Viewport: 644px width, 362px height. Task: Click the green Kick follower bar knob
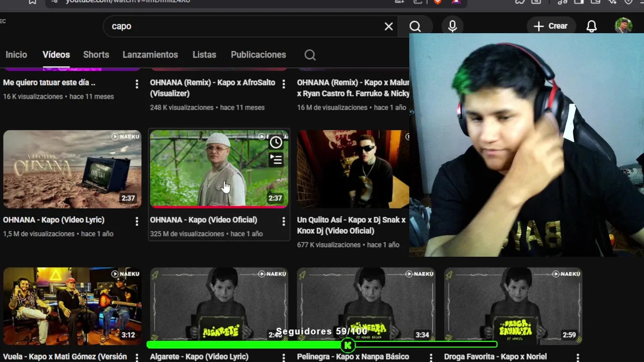tap(348, 345)
